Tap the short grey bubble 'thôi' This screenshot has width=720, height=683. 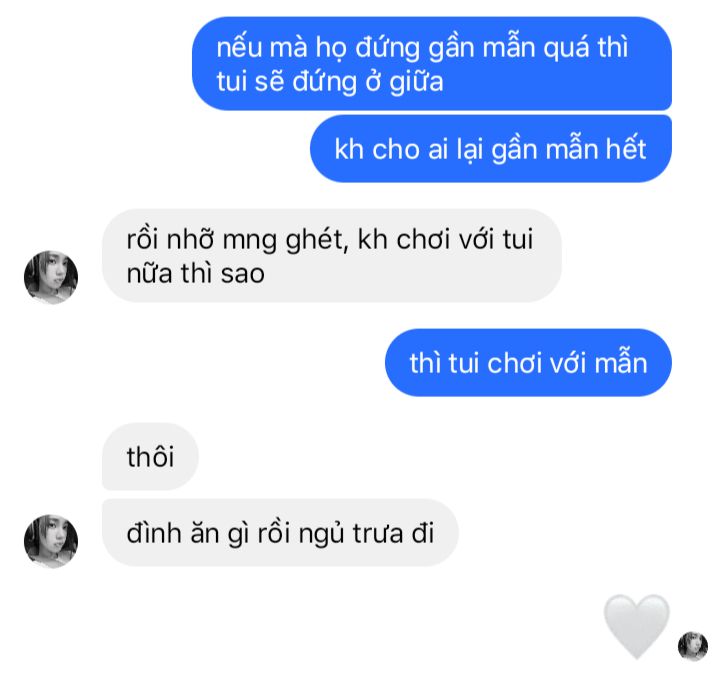tap(150, 457)
